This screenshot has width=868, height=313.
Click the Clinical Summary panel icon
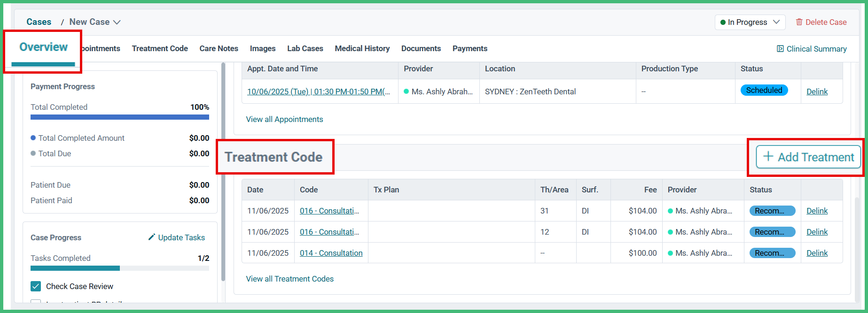point(780,49)
